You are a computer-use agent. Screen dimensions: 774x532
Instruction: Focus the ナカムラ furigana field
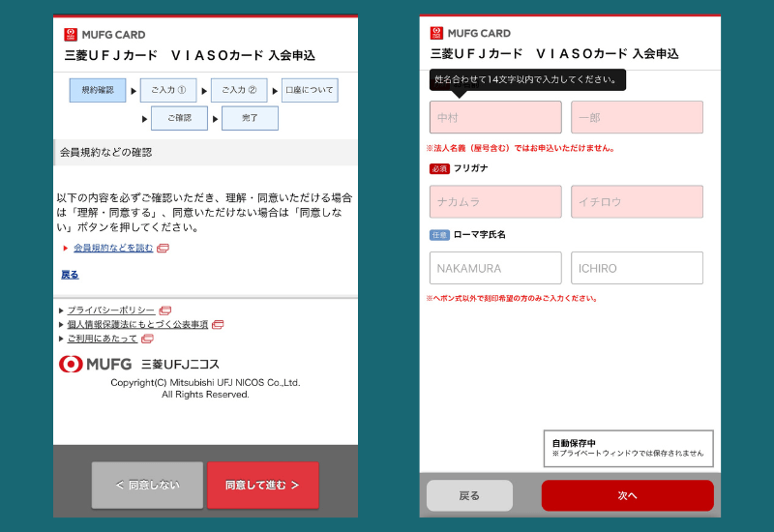[x=495, y=202]
